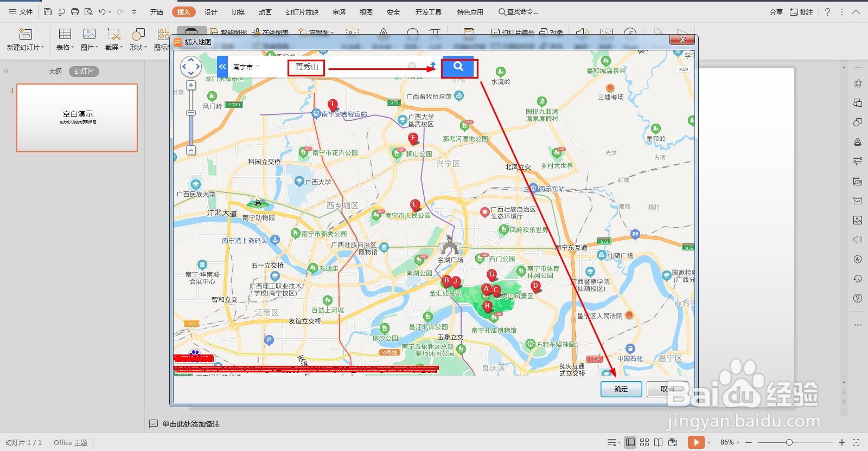Select map marker G near 石门公园

[492, 275]
